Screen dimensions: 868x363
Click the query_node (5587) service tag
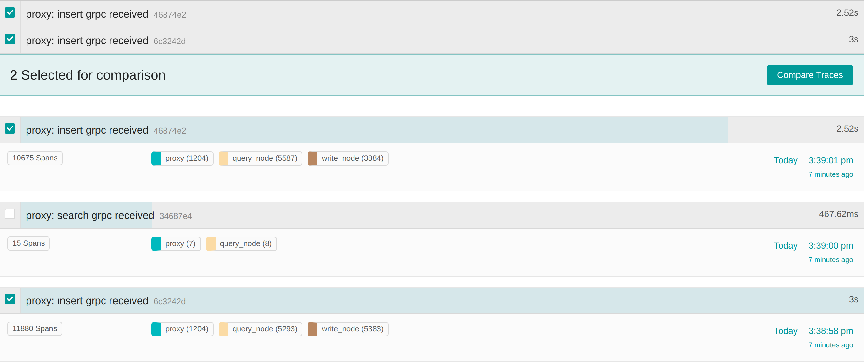261,158
